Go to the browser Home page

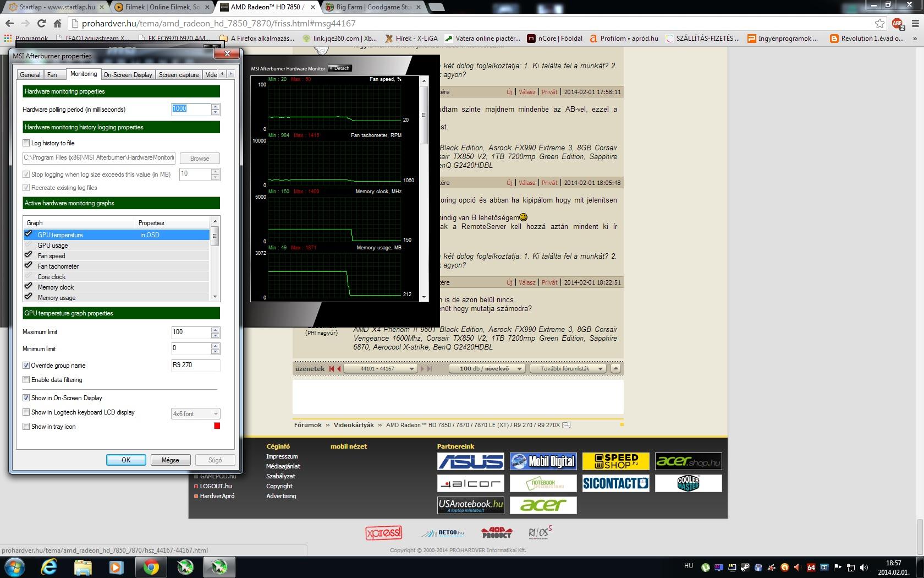[x=57, y=24]
